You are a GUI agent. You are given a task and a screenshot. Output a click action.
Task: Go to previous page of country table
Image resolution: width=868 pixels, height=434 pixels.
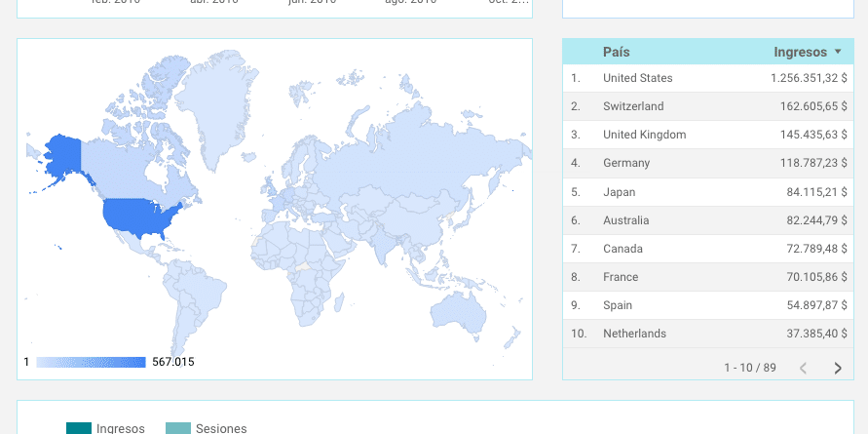804,368
